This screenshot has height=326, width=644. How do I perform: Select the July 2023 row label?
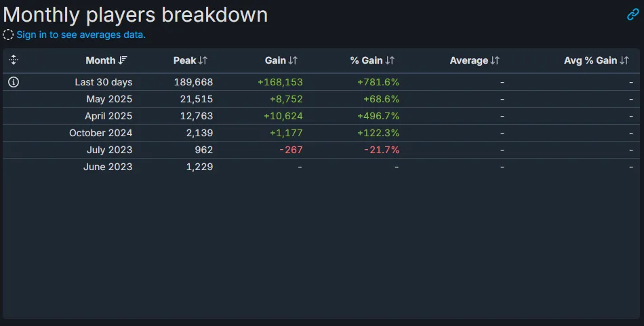[110, 150]
